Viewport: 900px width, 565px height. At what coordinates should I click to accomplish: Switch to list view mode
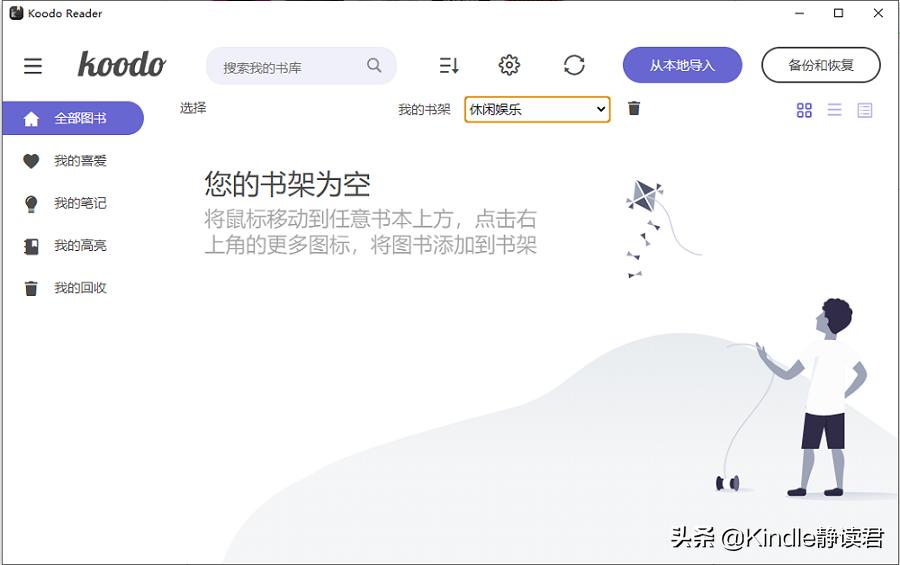[x=835, y=110]
